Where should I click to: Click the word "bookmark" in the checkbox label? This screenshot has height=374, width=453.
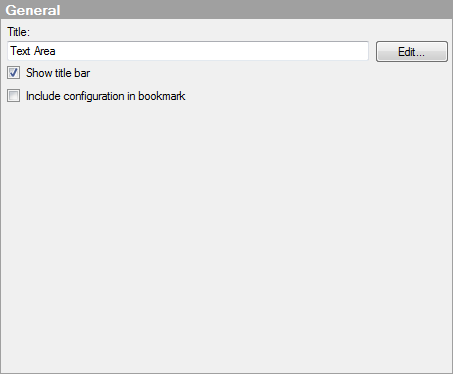(x=162, y=96)
